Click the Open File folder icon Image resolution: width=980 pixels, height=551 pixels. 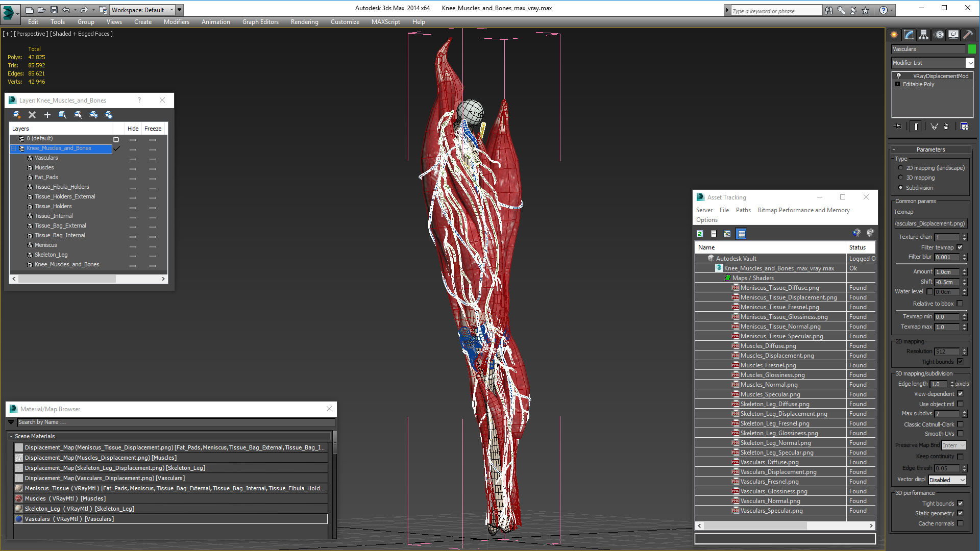coord(42,10)
